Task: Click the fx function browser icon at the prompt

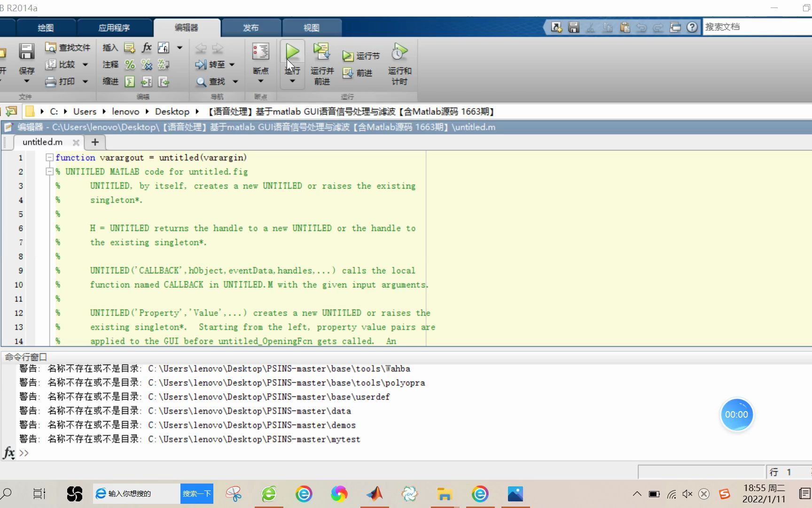Action: point(8,452)
